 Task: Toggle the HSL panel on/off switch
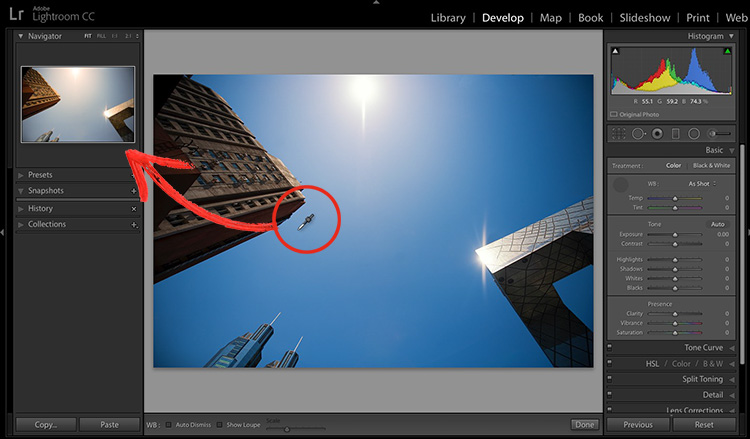(610, 364)
